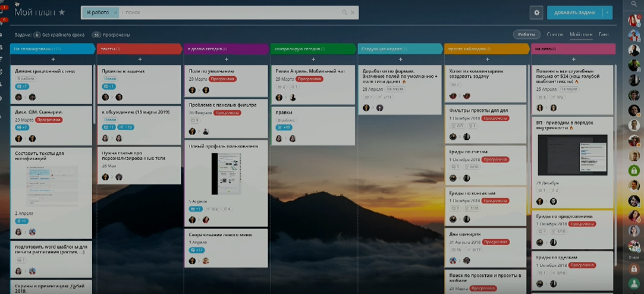Select the 'Следующая неделя' column header
Viewport: 644px width, 294px height.
click(x=400, y=49)
